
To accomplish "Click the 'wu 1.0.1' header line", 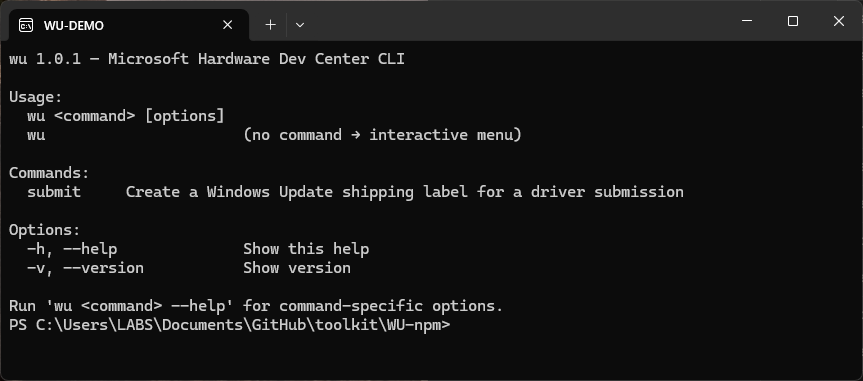I will tap(207, 59).
